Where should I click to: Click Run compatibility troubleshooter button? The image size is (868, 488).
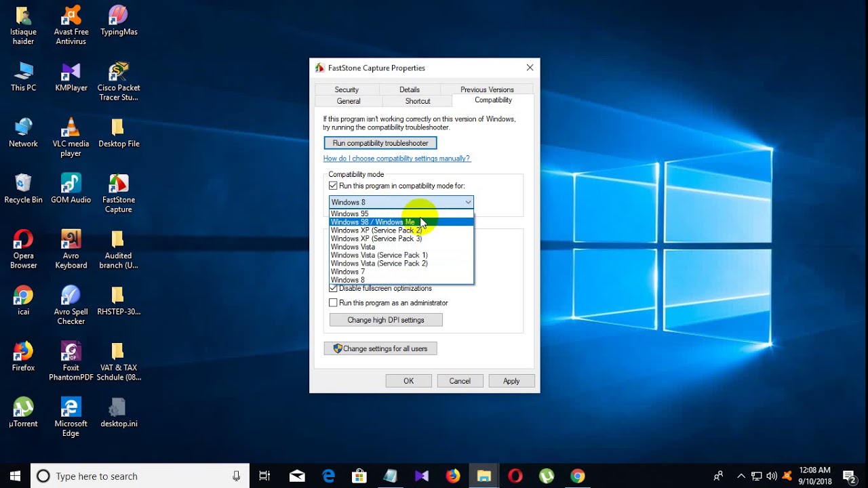click(x=380, y=143)
